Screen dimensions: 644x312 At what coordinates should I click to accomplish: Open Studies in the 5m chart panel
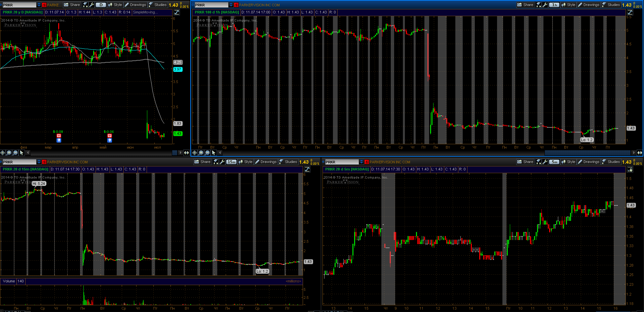point(611,162)
